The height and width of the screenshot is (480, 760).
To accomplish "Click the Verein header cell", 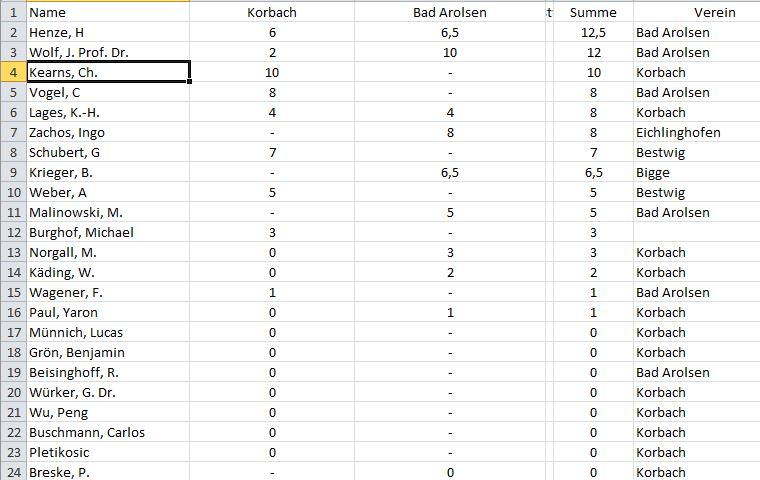I will [x=697, y=12].
